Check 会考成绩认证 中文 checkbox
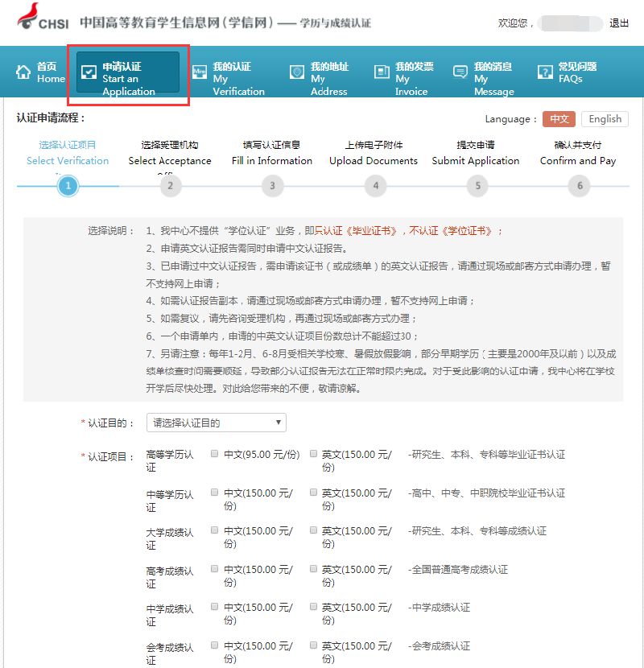644x668 pixels. click(215, 645)
